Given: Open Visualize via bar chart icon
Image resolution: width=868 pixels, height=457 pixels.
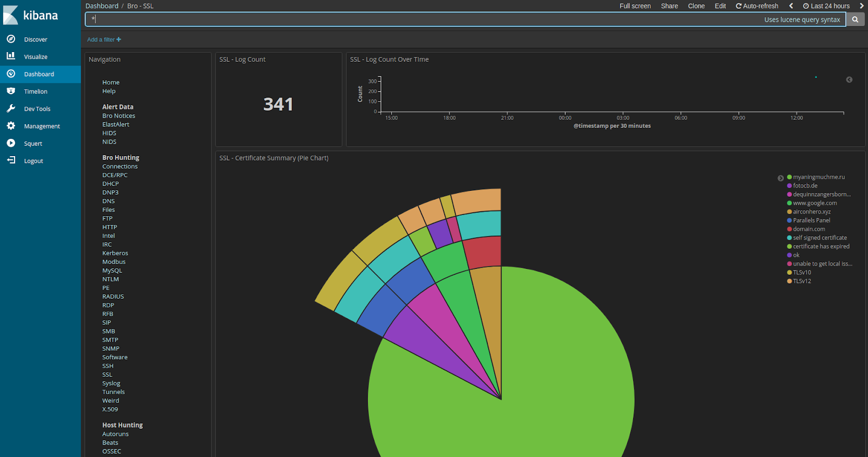Looking at the screenshot, I should pos(11,56).
